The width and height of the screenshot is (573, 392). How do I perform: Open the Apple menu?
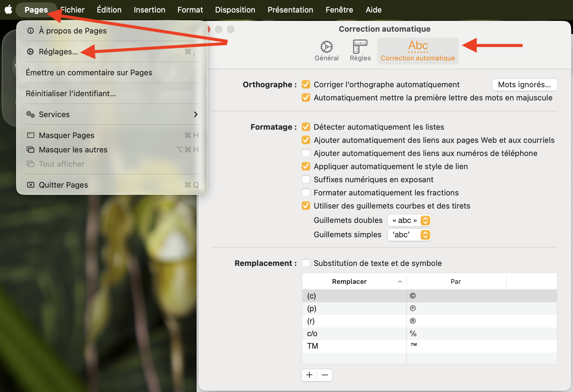(x=8, y=10)
